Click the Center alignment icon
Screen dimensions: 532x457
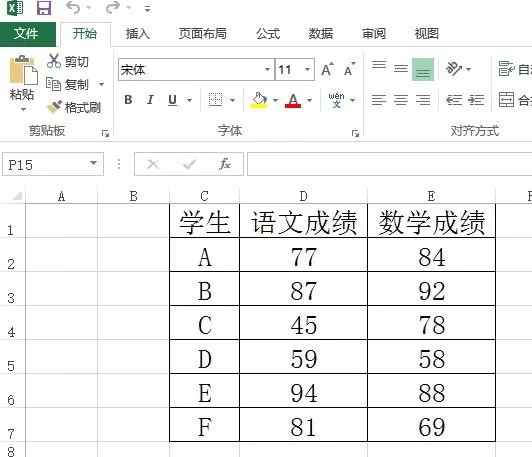(x=401, y=100)
